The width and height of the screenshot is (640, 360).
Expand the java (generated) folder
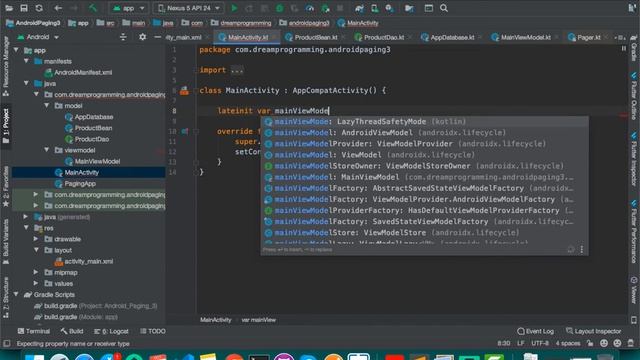(x=26, y=217)
